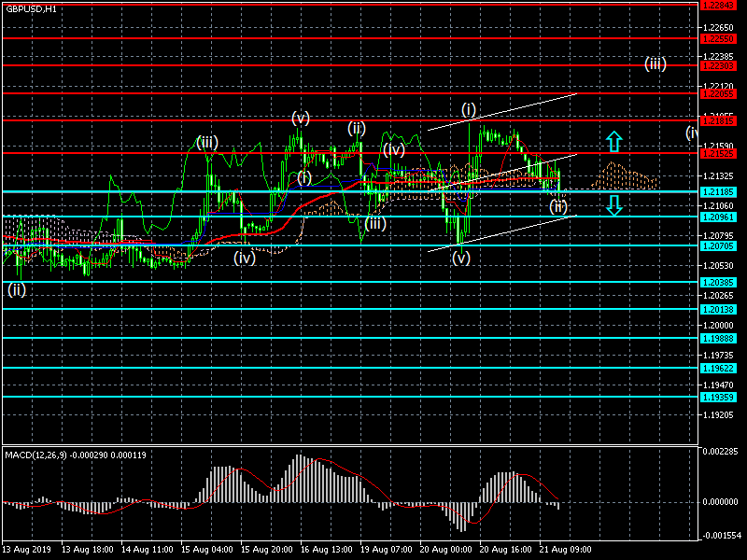
Task: Click the MACD 0.000000 zero level value
Action: [x=722, y=502]
